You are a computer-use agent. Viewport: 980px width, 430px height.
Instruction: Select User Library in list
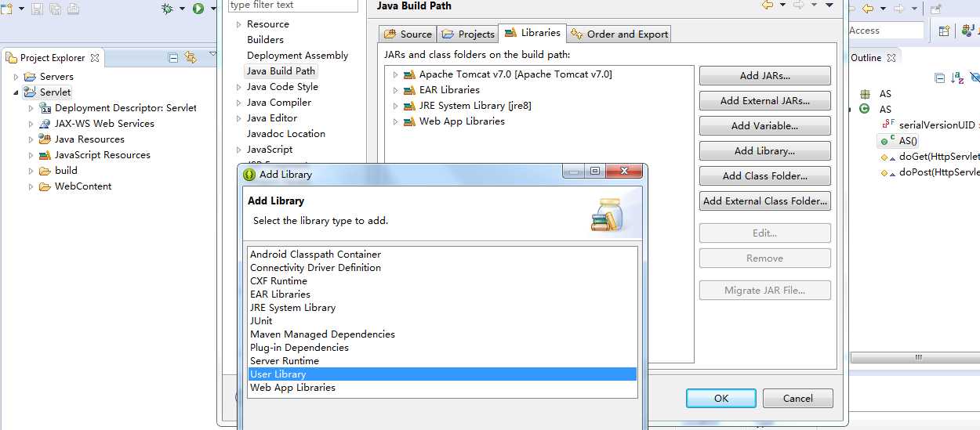coord(442,374)
